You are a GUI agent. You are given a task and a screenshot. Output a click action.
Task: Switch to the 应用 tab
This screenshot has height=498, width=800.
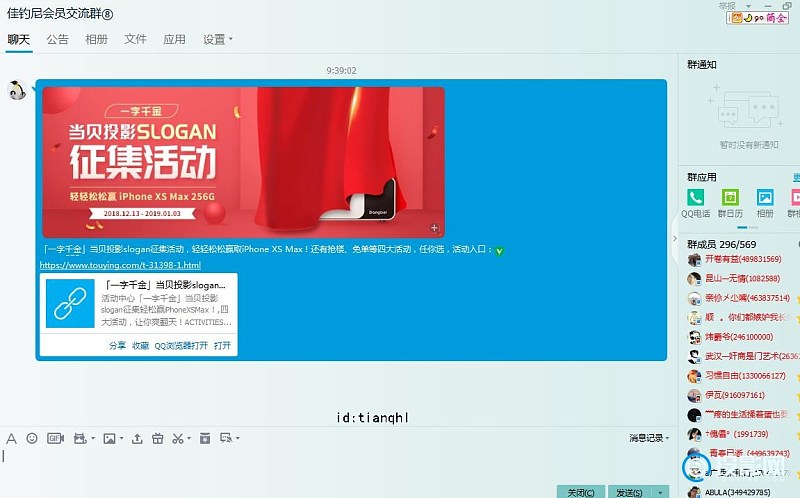(x=174, y=39)
